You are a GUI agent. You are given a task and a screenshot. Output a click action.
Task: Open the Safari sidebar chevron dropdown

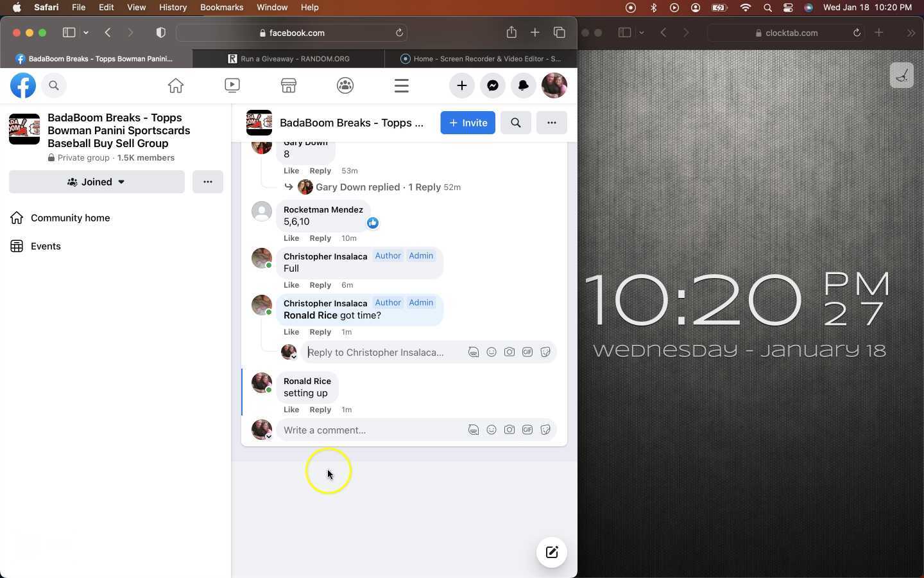click(x=86, y=33)
